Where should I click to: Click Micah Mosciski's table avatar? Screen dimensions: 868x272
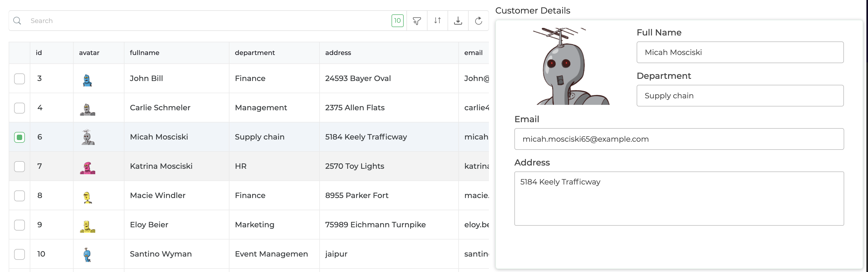click(x=88, y=137)
